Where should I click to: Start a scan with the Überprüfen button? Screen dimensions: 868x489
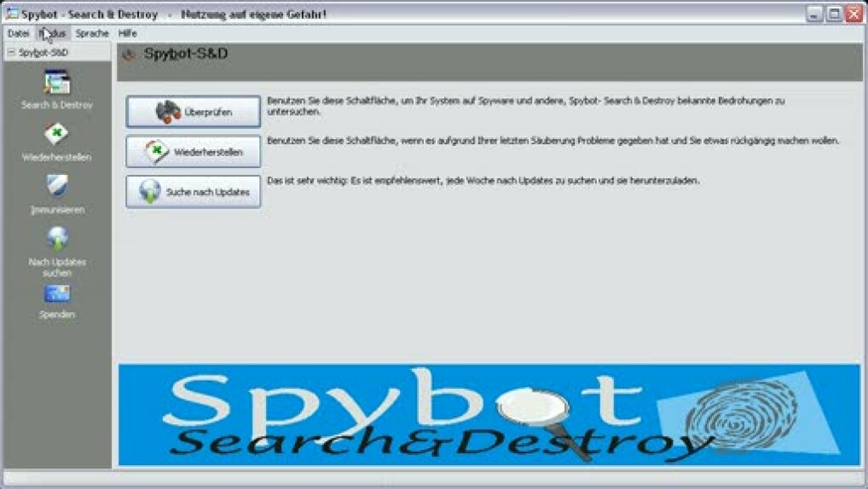(194, 112)
